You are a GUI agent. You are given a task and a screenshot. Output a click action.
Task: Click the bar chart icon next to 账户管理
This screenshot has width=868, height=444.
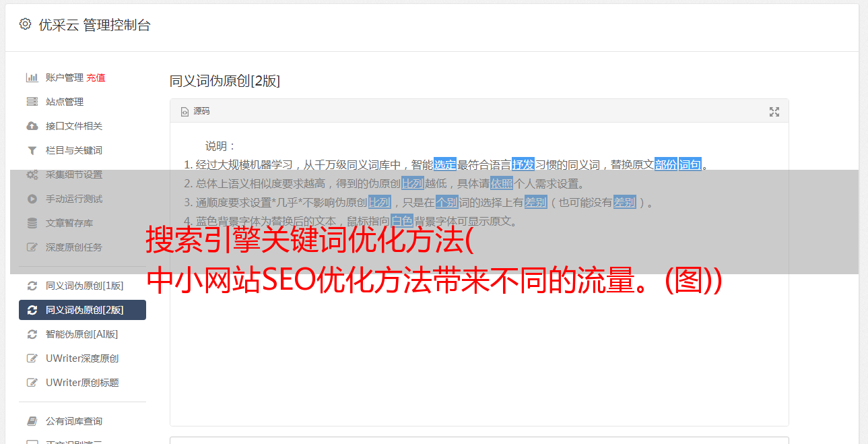click(32, 77)
